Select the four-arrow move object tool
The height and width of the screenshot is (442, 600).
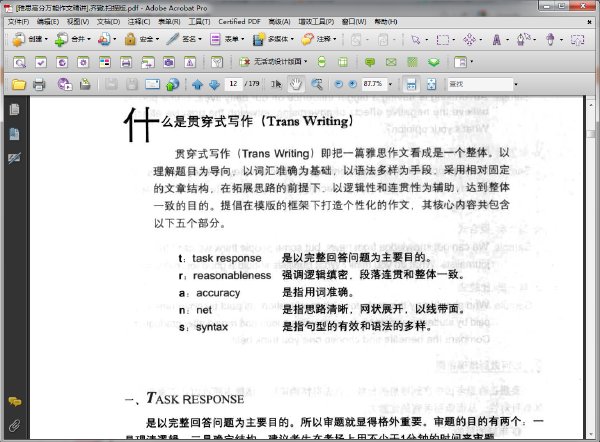click(470, 39)
